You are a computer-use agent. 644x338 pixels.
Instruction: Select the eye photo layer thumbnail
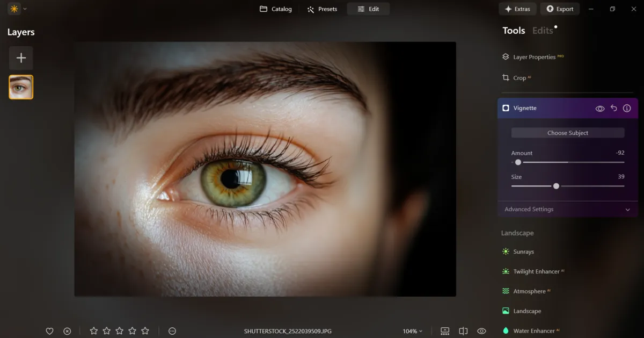pos(20,87)
